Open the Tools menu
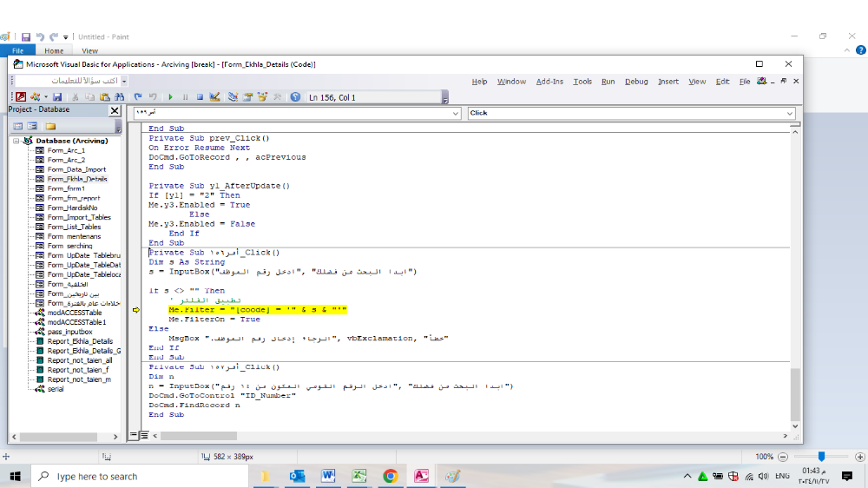 [582, 82]
